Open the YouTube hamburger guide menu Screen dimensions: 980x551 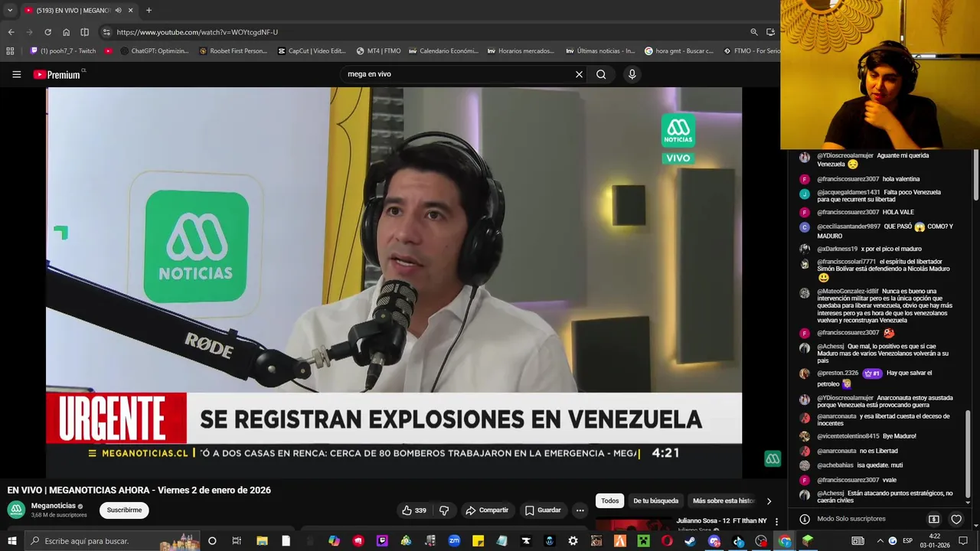[16, 74]
